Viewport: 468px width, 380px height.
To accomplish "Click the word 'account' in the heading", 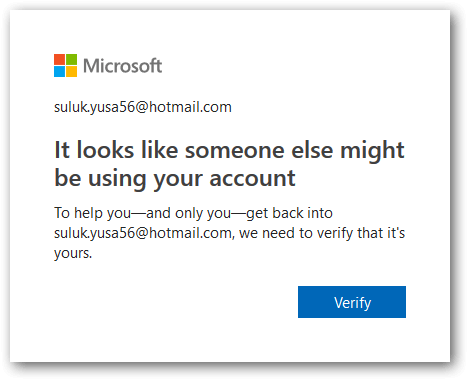I will pos(252,179).
